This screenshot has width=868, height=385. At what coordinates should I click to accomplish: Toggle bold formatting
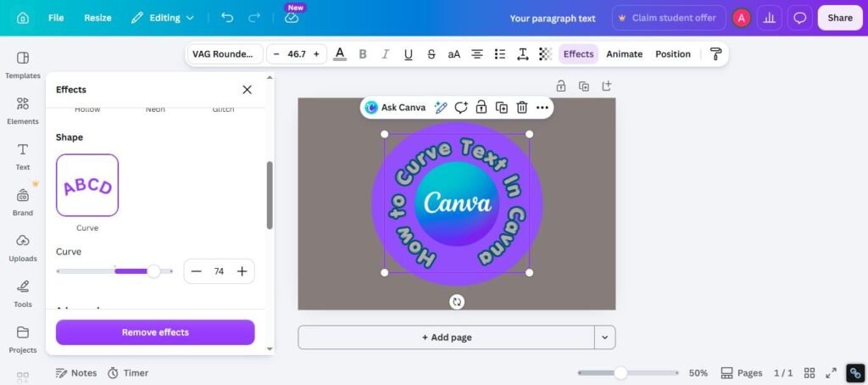click(x=363, y=53)
